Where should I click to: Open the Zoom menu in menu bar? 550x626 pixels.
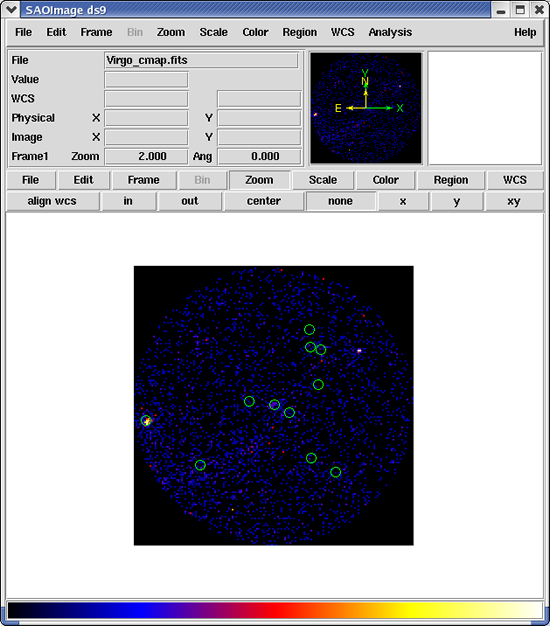tap(171, 32)
